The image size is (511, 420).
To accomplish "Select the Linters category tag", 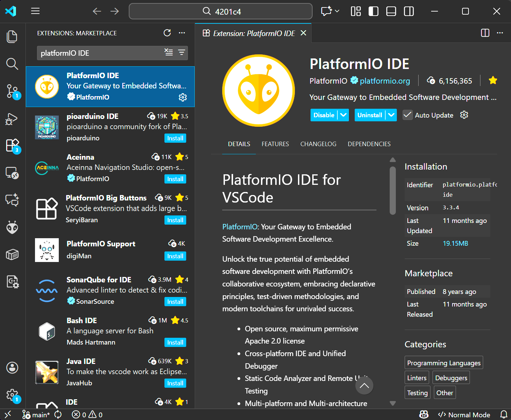I will click(417, 378).
